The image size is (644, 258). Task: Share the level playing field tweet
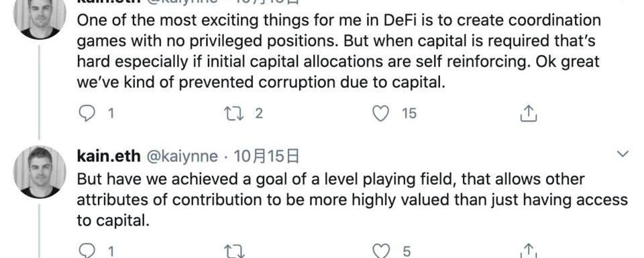coord(529,251)
